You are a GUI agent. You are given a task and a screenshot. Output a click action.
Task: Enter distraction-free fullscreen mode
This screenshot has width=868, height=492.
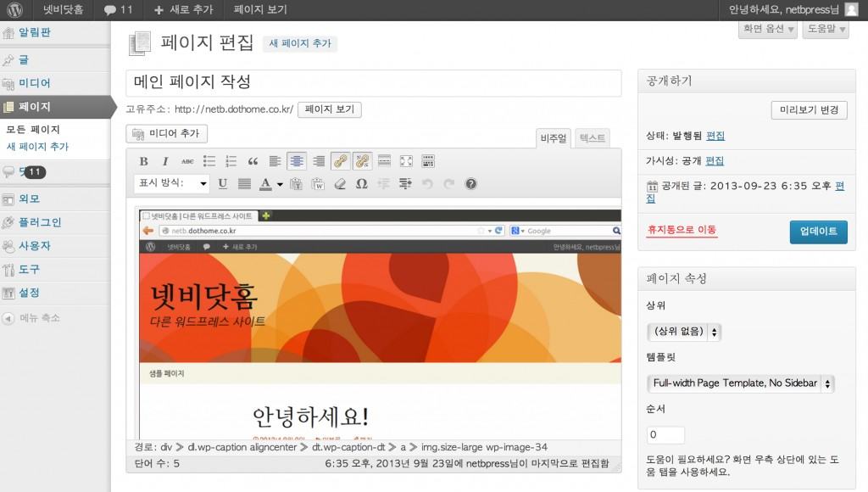(406, 161)
